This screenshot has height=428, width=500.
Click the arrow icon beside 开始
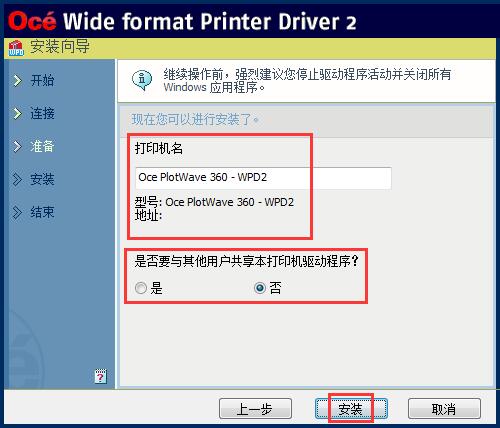pos(17,81)
